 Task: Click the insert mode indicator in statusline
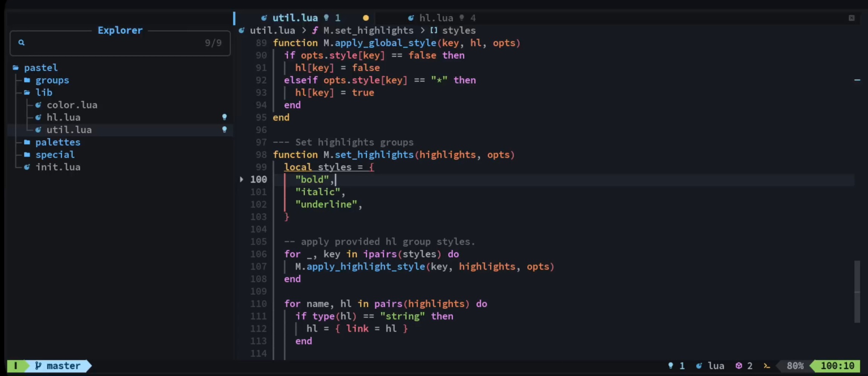15,366
